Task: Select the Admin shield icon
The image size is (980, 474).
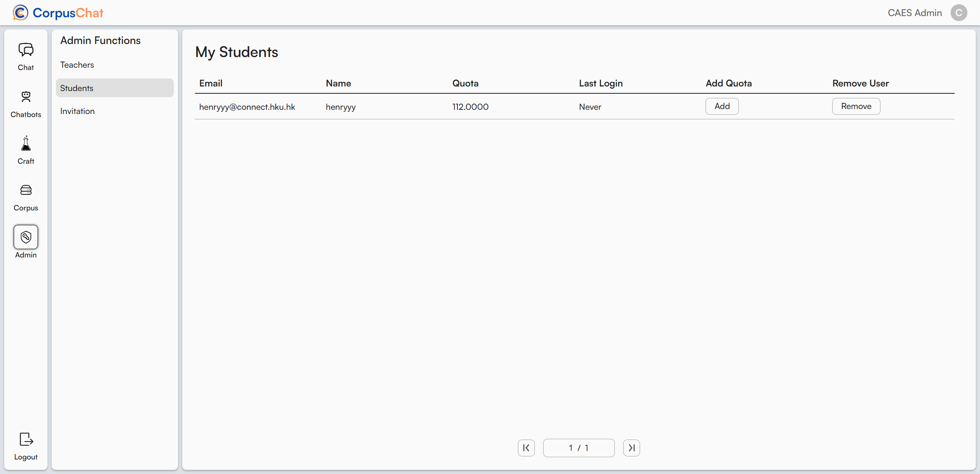Action: [x=26, y=237]
